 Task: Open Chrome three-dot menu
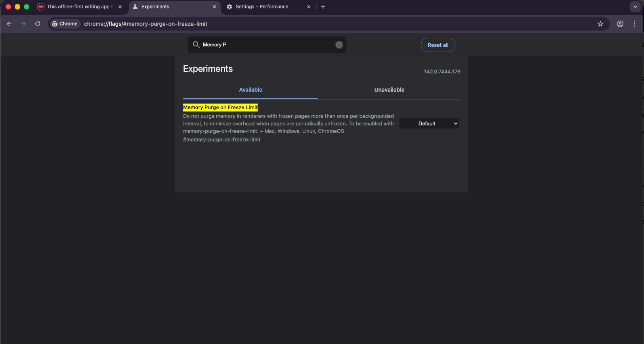pos(634,24)
